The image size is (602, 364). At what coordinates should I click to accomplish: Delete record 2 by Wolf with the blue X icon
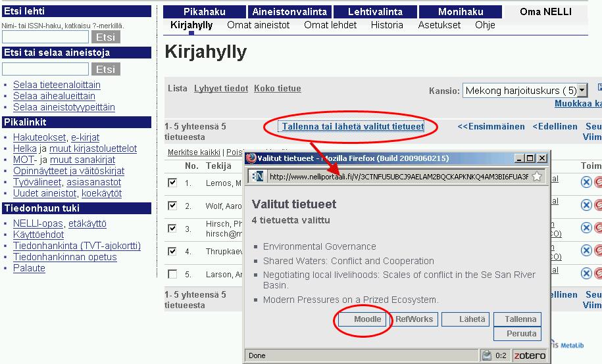coord(586,205)
